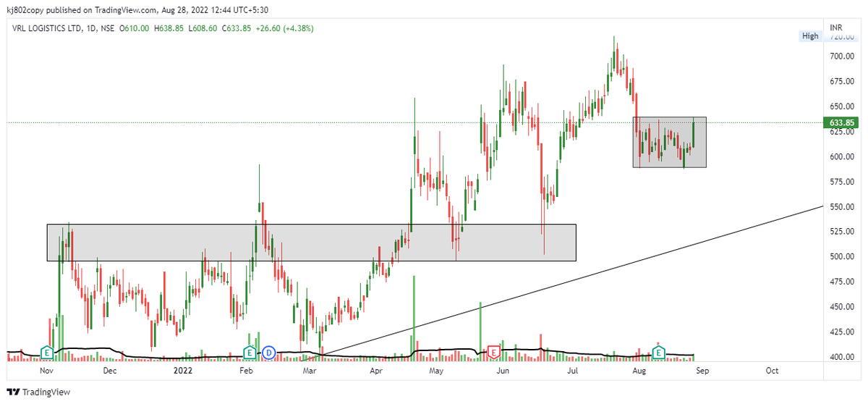Click the 525.00 price axis label
868x404 pixels.
pos(841,232)
